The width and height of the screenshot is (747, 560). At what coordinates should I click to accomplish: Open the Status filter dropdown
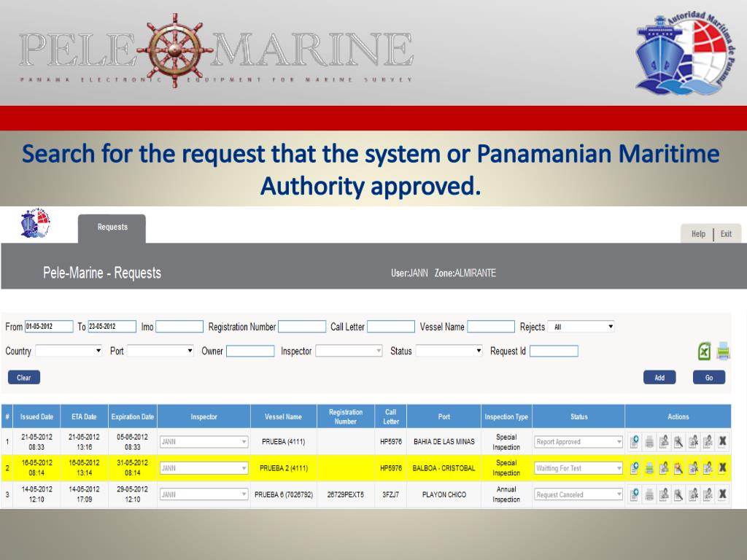coord(449,351)
